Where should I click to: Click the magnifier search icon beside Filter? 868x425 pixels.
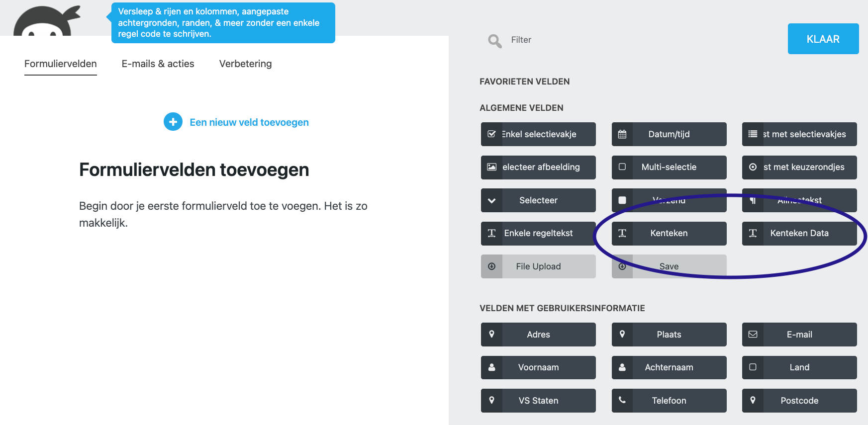pyautogui.click(x=494, y=41)
